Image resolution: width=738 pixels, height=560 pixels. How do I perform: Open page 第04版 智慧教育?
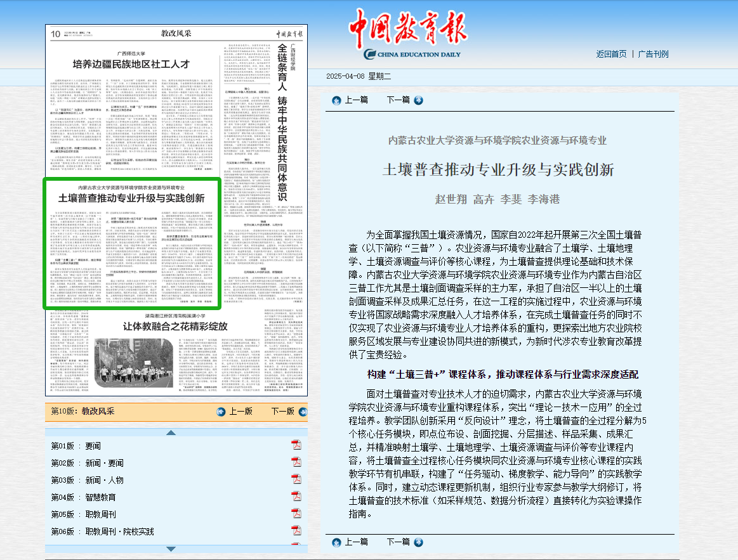(83, 497)
